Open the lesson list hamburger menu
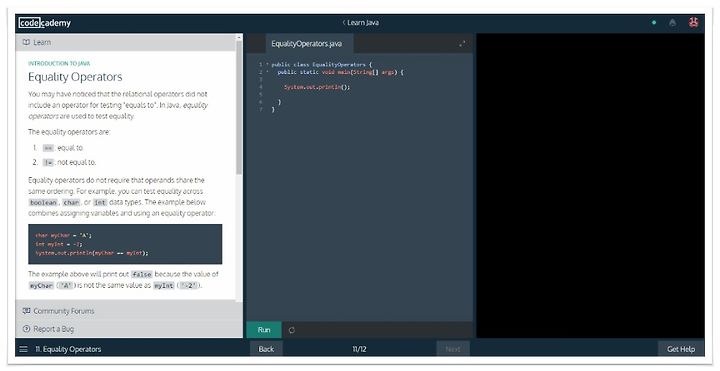This screenshot has width=720, height=371. (23, 349)
